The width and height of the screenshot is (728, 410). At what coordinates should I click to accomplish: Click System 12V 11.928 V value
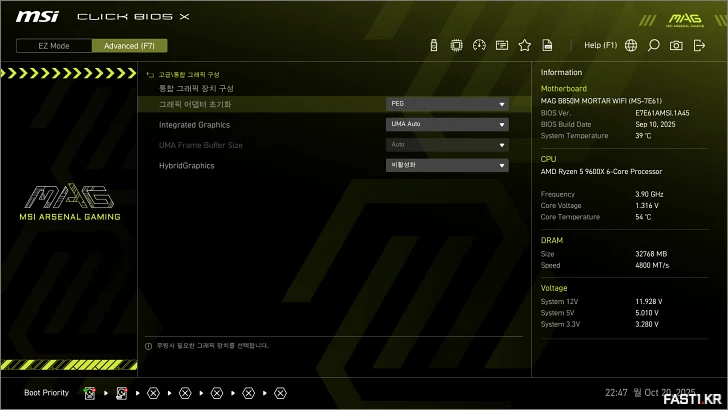(x=649, y=302)
